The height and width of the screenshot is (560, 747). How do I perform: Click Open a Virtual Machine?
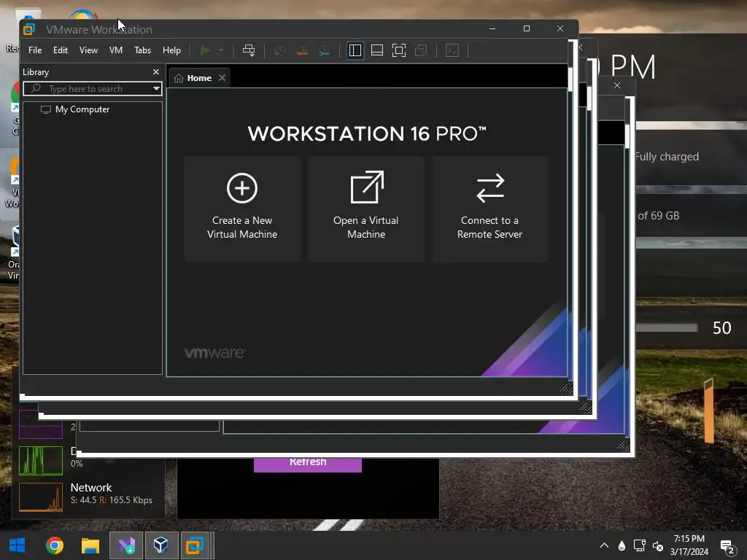click(x=366, y=209)
